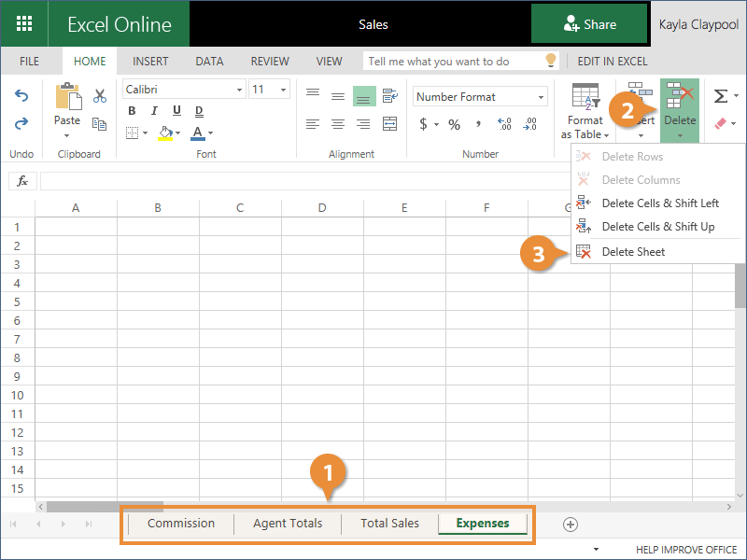The width and height of the screenshot is (747, 560).
Task: Click the Undo arrow icon
Action: click(x=21, y=96)
